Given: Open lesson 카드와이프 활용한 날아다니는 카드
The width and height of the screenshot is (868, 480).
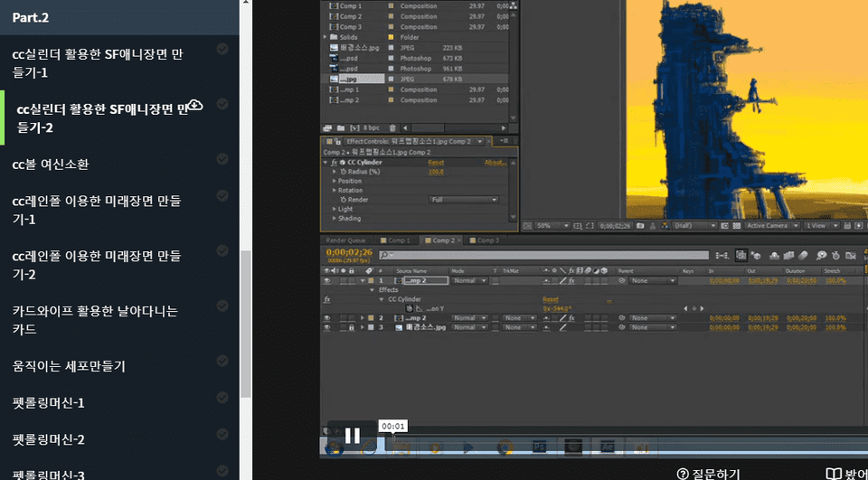Looking at the screenshot, I should click(95, 320).
